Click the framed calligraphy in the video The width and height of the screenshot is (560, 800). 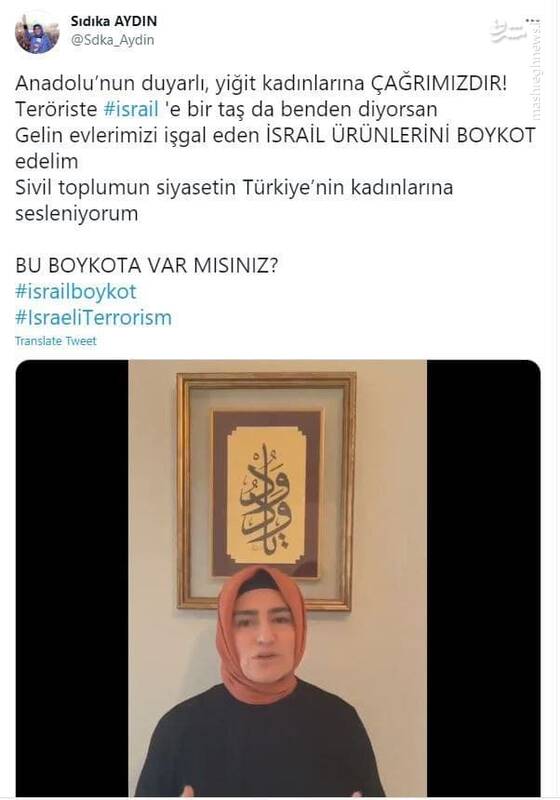click(x=266, y=491)
